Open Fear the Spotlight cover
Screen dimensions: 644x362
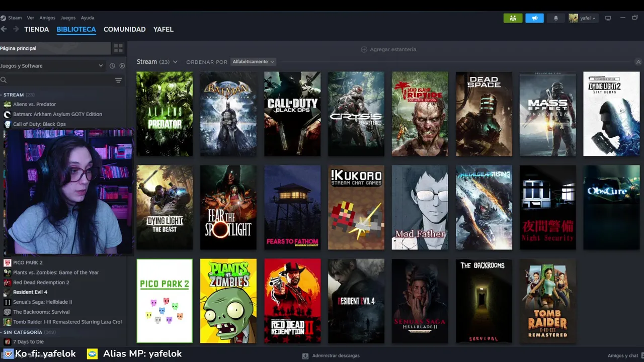coord(228,207)
